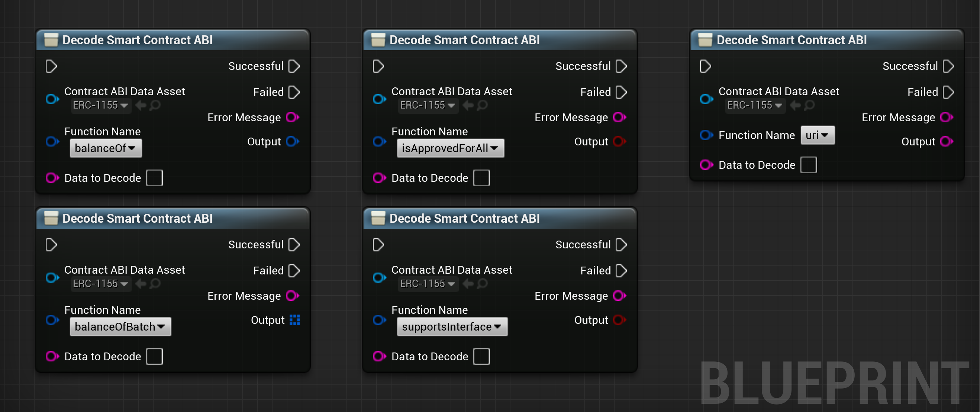Select the balanceOfBatch node by its title bar

click(x=152, y=218)
